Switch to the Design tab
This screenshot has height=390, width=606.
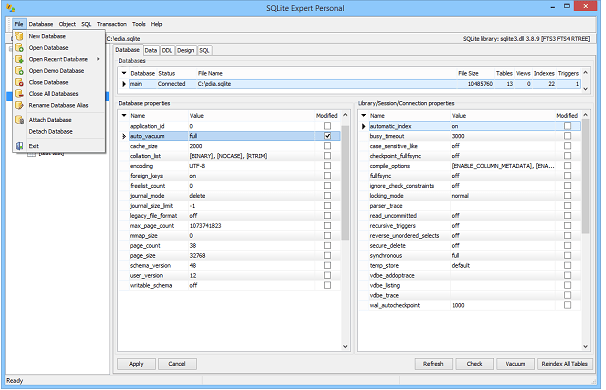(186, 51)
